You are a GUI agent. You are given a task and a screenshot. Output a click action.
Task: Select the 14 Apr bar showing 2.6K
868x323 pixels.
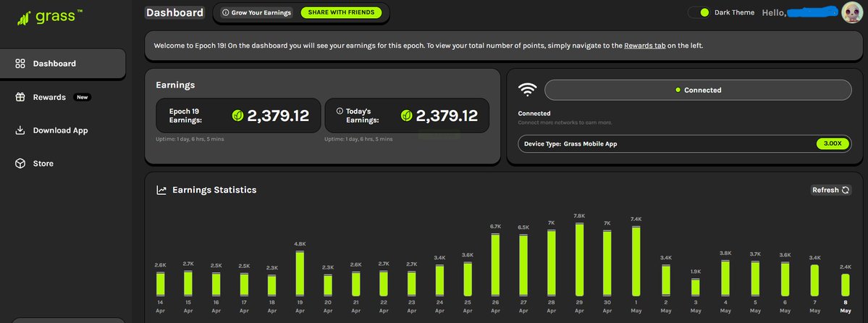(x=161, y=284)
